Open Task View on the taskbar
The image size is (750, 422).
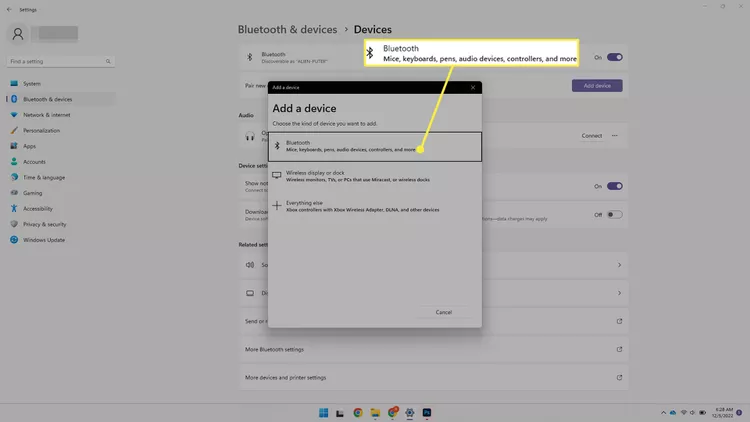pos(340,413)
